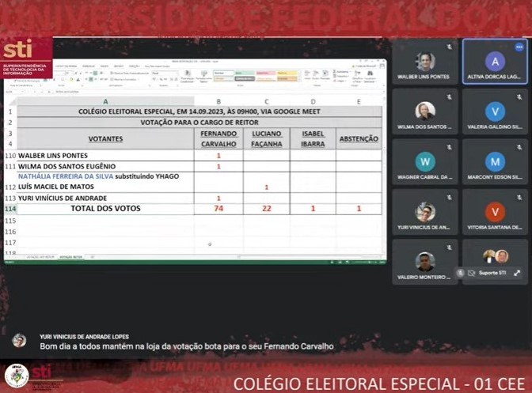532x393 pixels.
Task: Open more options on Altiva Dorcas tile
Action: pyautogui.click(x=519, y=47)
